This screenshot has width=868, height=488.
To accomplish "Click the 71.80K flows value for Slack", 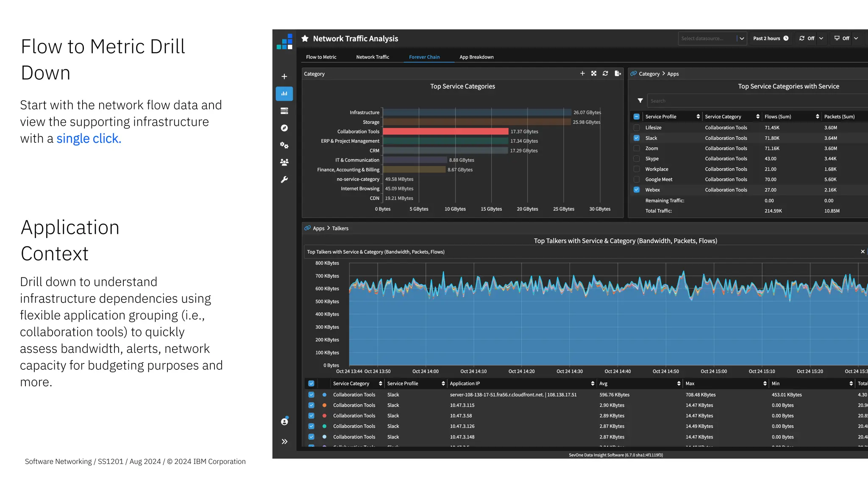I will click(772, 138).
